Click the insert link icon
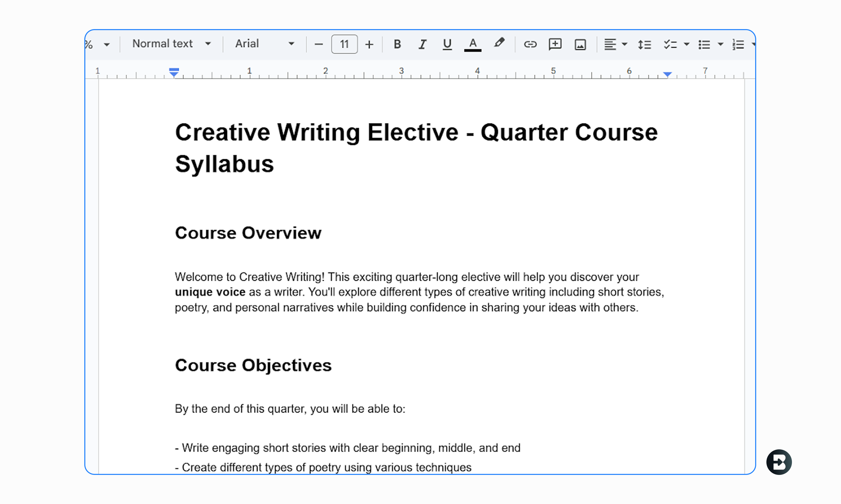Screen dimensions: 841x504 point(530,44)
